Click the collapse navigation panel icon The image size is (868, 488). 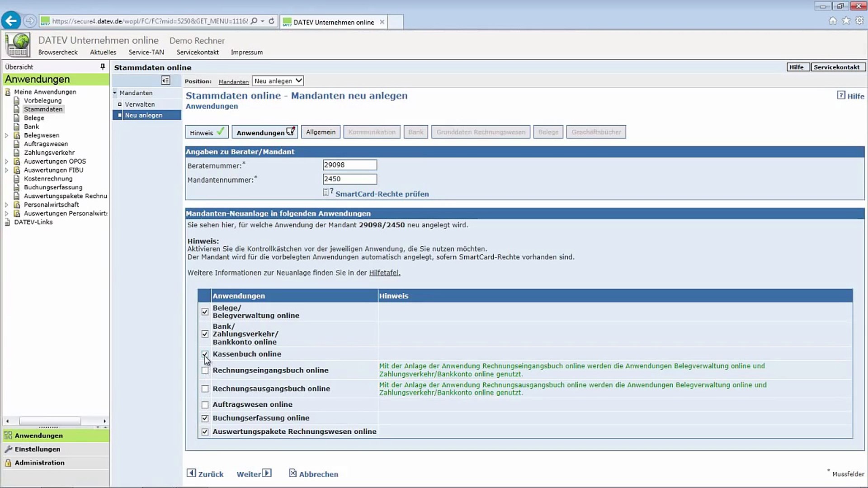click(165, 80)
